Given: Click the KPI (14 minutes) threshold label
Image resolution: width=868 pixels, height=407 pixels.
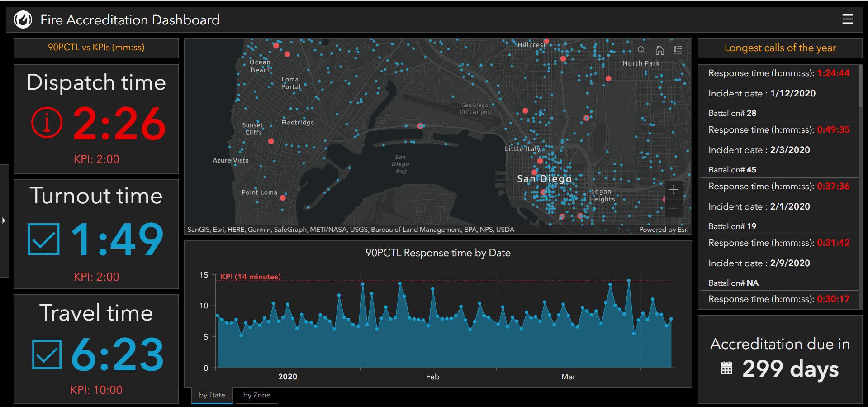Looking at the screenshot, I should (251, 277).
